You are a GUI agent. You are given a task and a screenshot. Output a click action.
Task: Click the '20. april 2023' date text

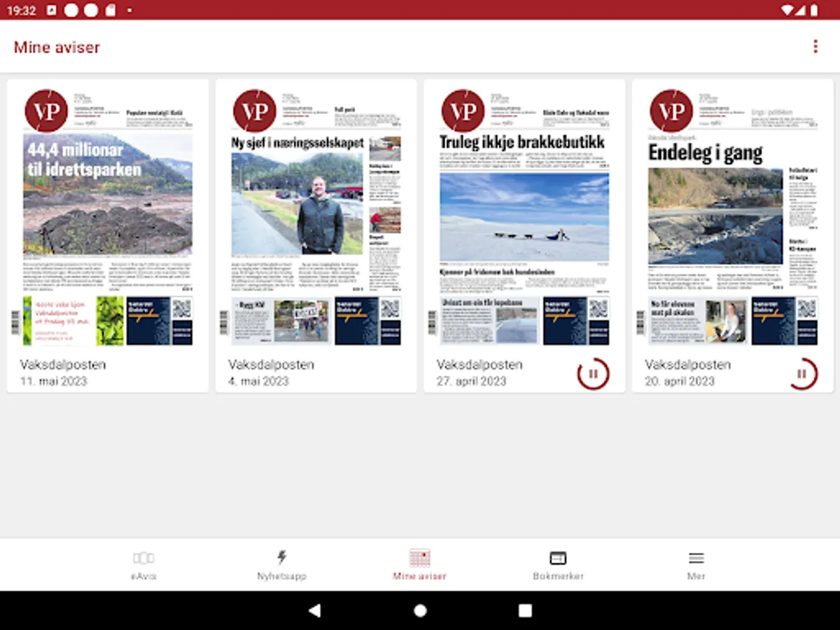[x=680, y=381]
